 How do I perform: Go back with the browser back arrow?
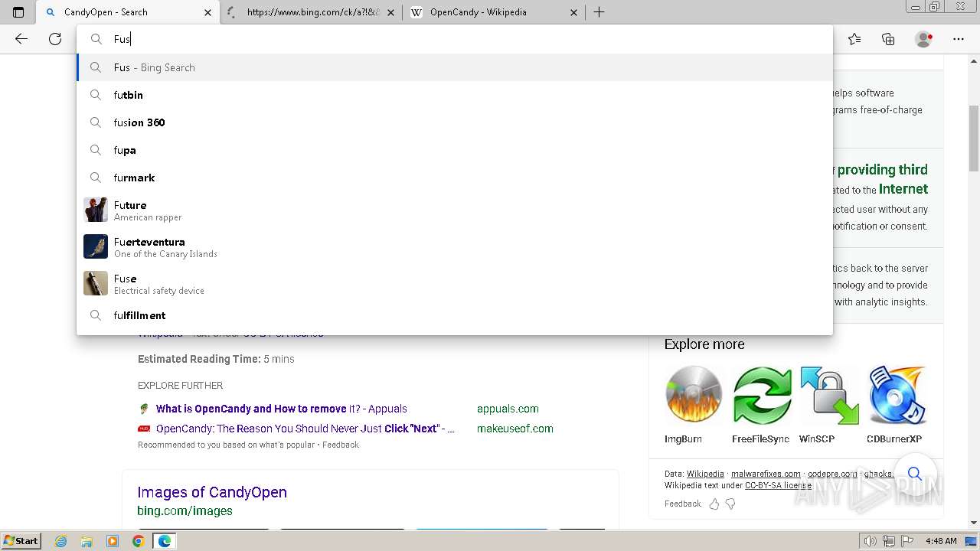click(x=21, y=39)
